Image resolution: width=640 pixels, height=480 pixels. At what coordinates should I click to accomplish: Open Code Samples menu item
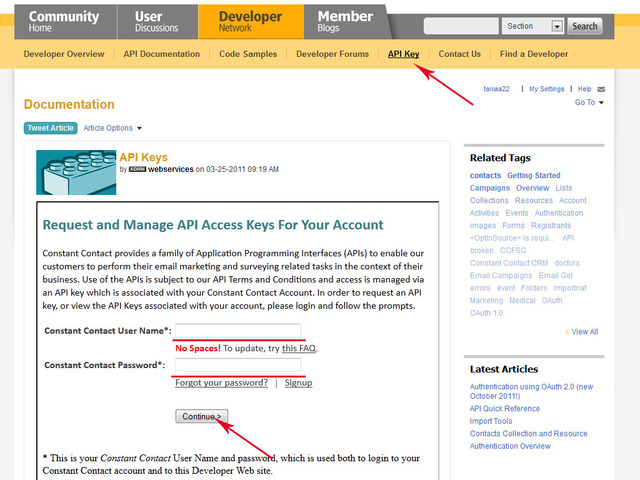248,54
